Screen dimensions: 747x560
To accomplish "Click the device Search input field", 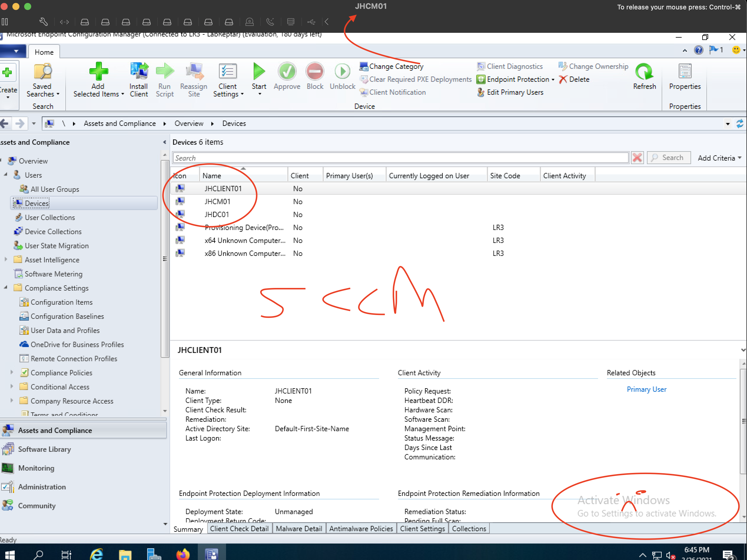I will pos(401,158).
